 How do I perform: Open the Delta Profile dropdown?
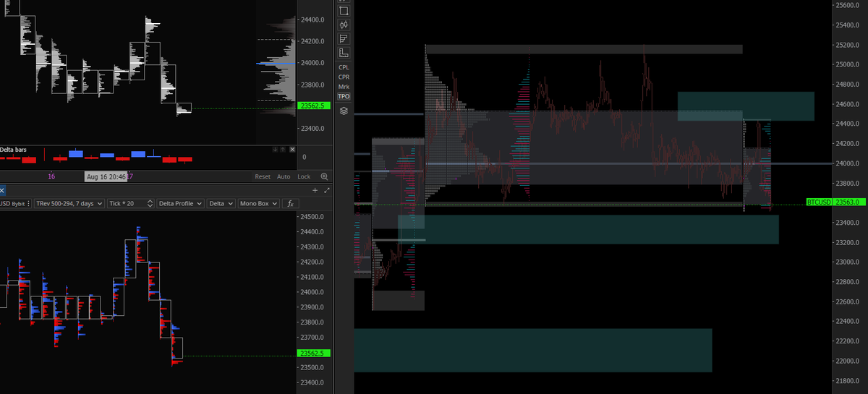(x=181, y=204)
